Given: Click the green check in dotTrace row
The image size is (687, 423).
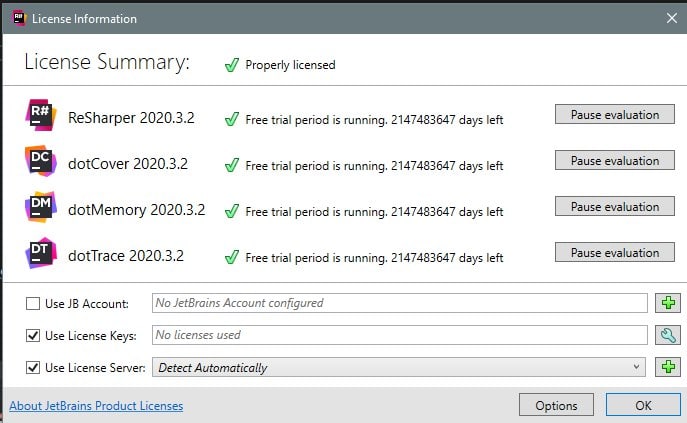Looking at the screenshot, I should (232, 257).
